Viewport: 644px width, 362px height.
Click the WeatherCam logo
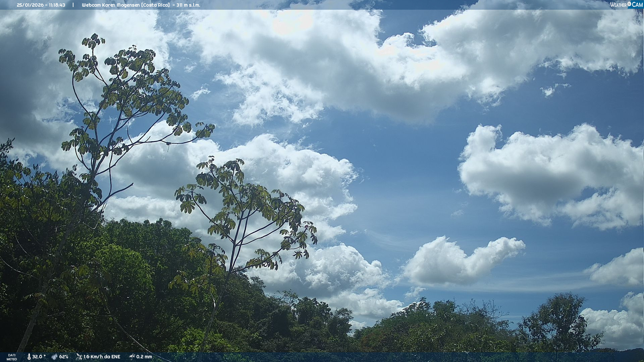click(x=626, y=5)
